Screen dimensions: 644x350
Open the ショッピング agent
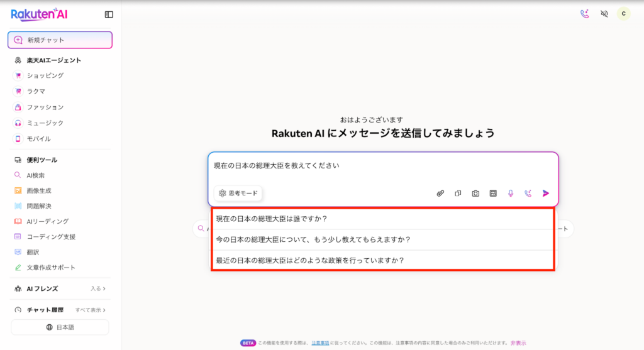pyautogui.click(x=45, y=75)
